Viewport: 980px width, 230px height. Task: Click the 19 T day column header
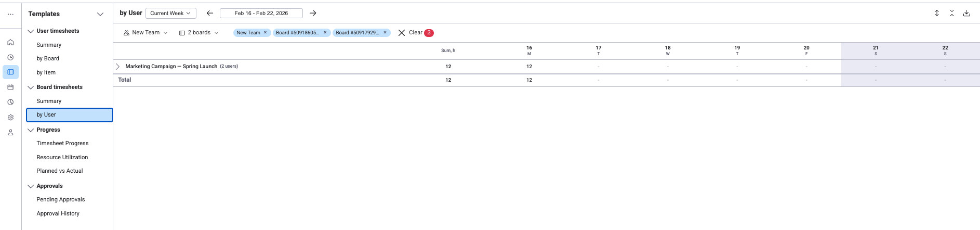click(x=737, y=50)
